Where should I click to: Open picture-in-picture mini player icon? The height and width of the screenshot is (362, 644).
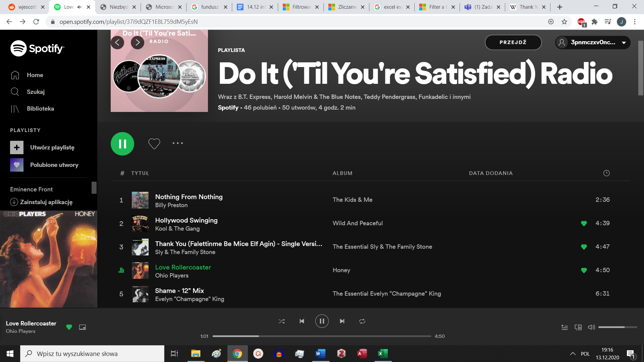[83, 327]
